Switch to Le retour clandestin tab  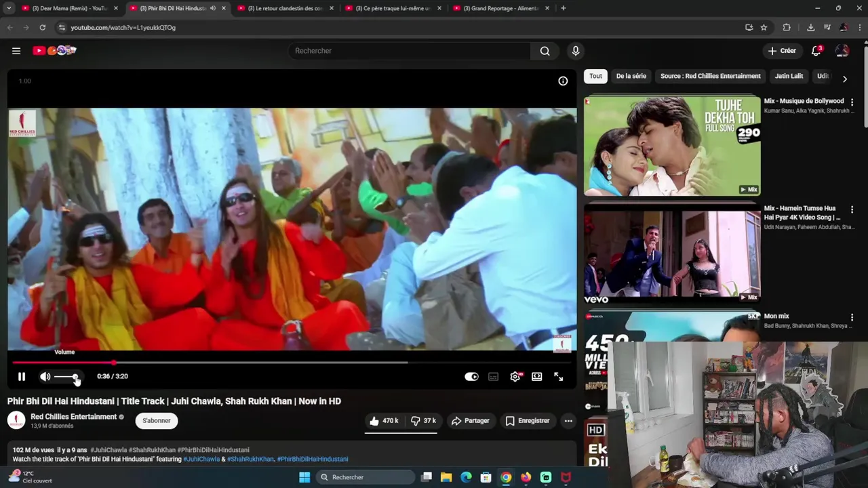tap(285, 8)
